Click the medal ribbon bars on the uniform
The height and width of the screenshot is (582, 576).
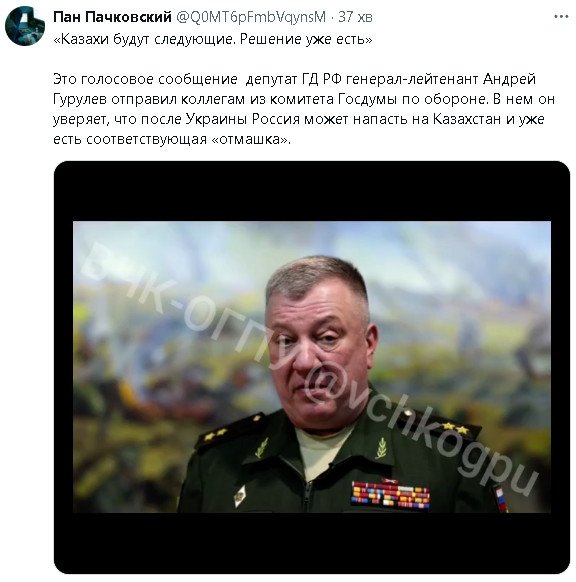(390, 494)
